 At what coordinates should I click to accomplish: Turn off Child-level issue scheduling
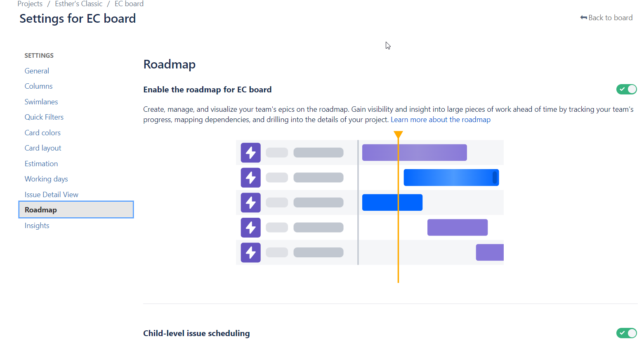click(627, 333)
